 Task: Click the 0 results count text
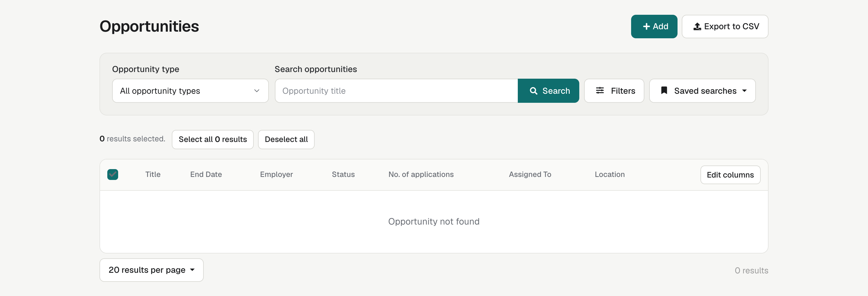[751, 270]
